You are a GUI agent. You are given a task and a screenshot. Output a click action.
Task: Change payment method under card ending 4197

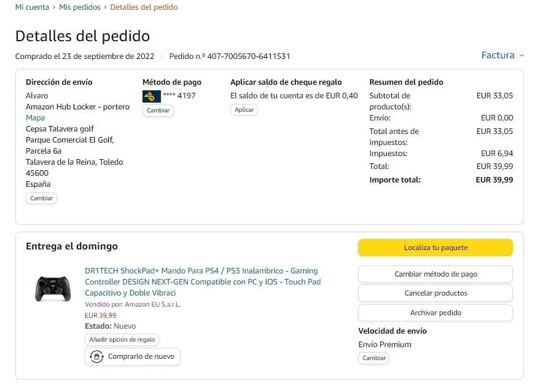point(158,110)
